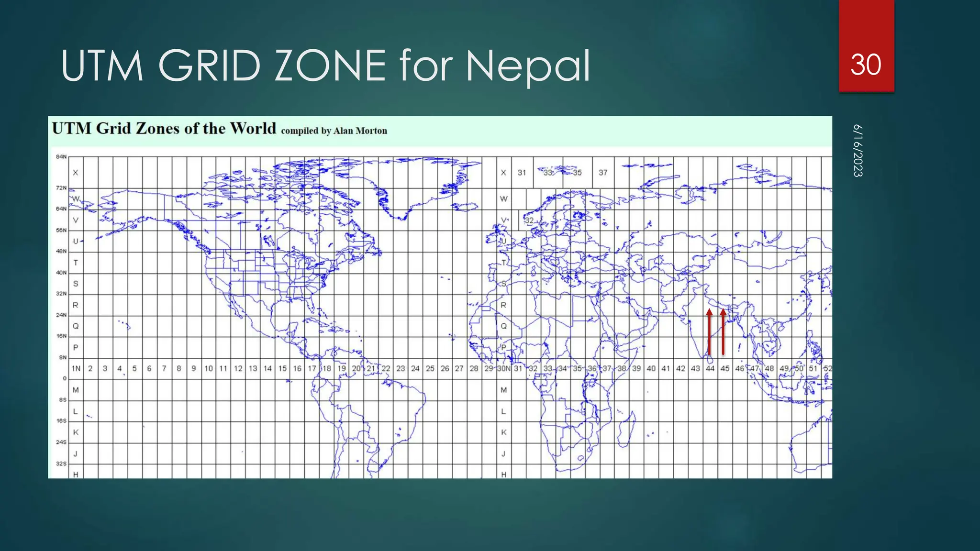Click zone number 40 on equator row
The height and width of the screenshot is (551, 980).
tap(651, 368)
